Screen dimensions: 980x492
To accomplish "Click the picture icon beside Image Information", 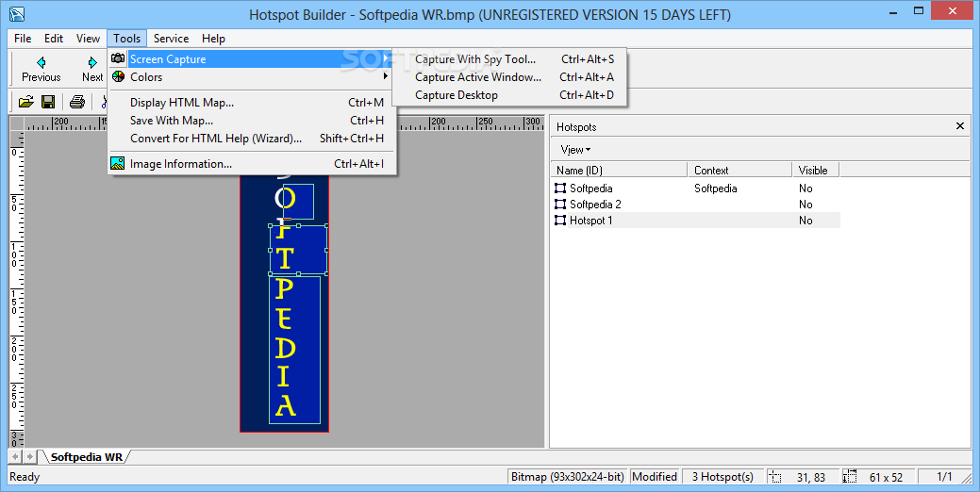I will click(x=118, y=164).
